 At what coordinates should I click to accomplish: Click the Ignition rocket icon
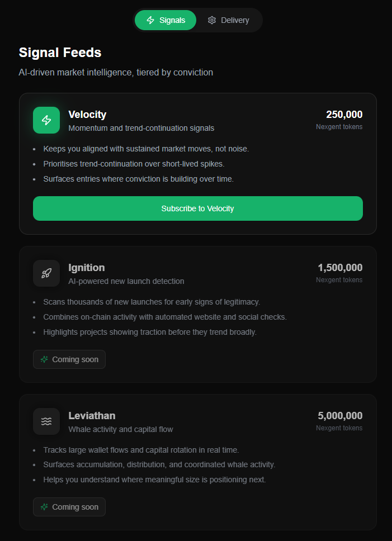tap(46, 273)
